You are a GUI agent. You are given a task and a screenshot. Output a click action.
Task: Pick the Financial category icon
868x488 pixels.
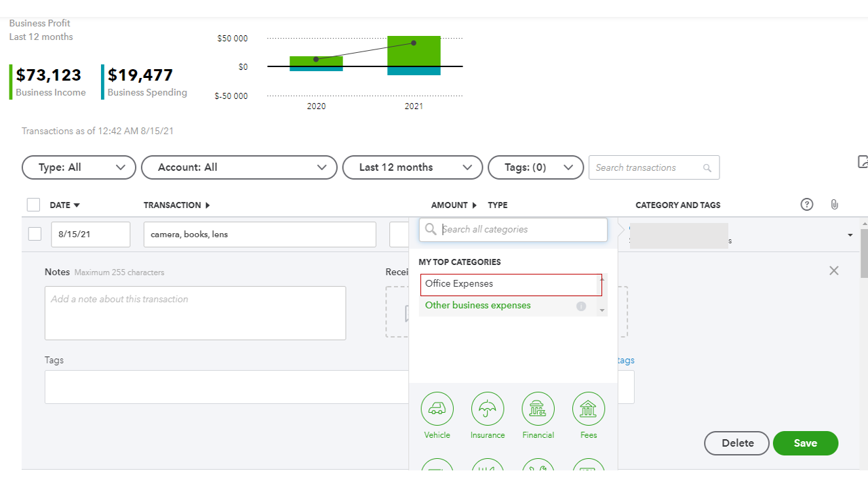coord(538,409)
